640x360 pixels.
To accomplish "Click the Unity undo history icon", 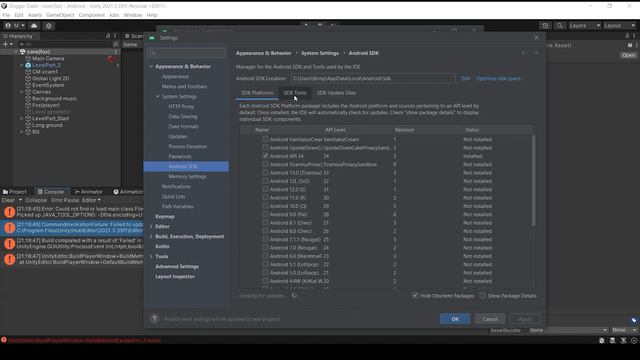I will pyautogui.click(x=545, y=25).
